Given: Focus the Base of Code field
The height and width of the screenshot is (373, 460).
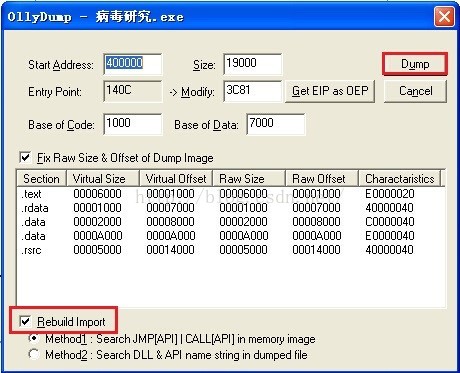Looking at the screenshot, I should [133, 124].
